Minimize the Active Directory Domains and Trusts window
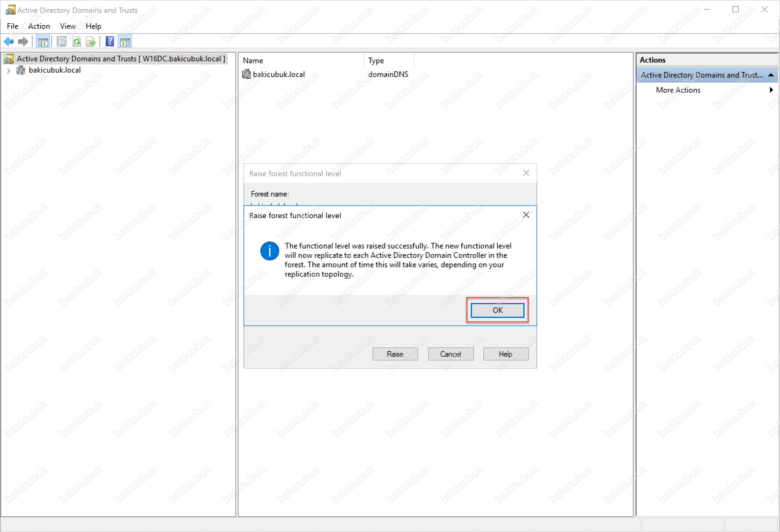The image size is (780, 532). (x=707, y=10)
